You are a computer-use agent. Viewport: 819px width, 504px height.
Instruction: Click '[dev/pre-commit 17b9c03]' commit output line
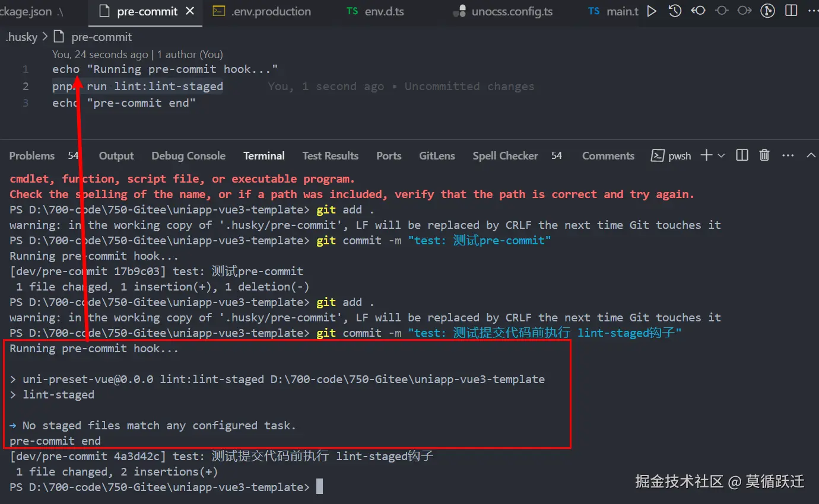click(156, 272)
